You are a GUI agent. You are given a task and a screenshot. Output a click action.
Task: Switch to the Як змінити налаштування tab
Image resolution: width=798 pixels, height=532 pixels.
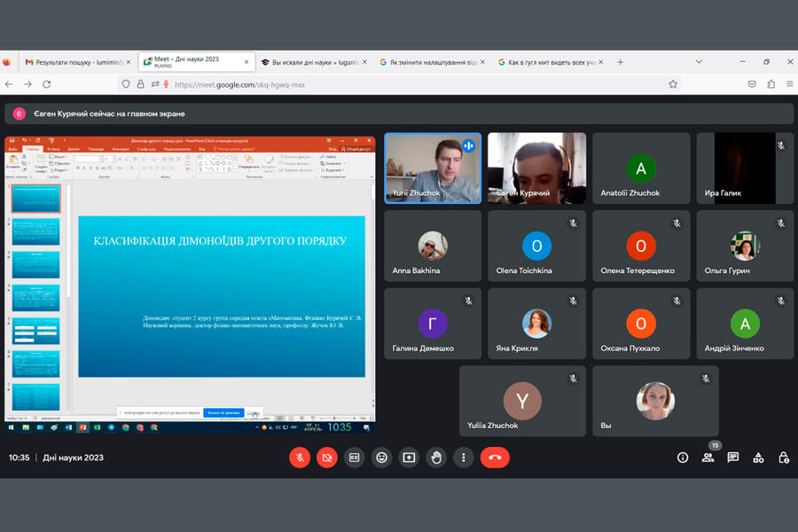click(x=432, y=62)
